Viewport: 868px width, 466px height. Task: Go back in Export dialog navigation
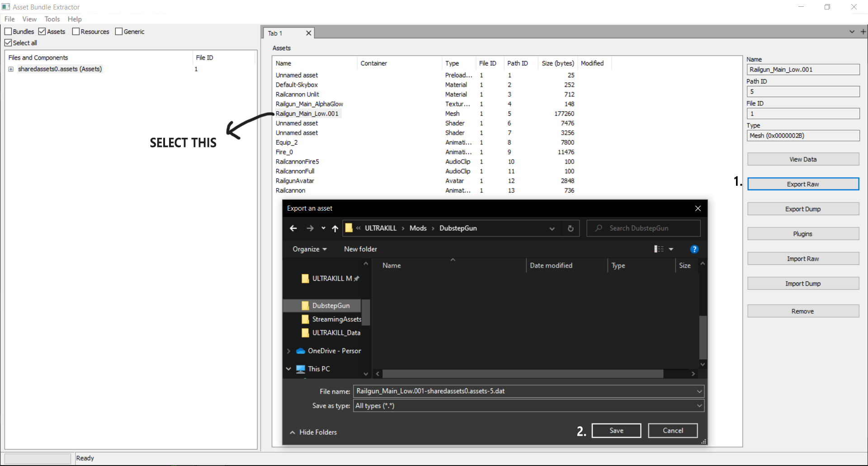(x=293, y=228)
